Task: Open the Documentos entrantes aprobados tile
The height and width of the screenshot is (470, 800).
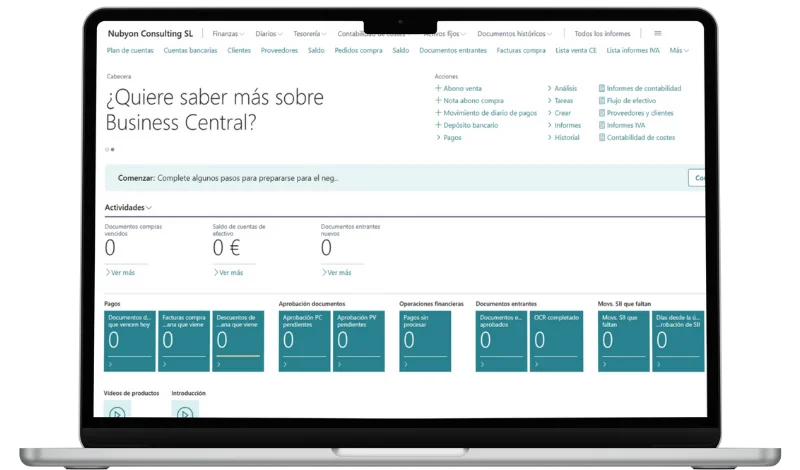Action: click(501, 341)
